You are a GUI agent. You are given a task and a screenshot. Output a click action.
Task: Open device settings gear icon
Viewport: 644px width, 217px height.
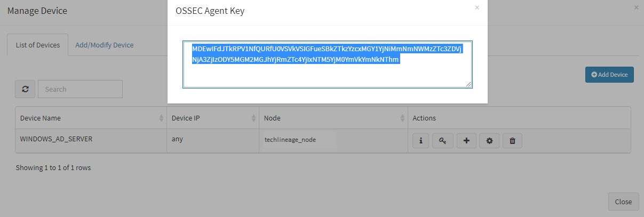(x=489, y=141)
